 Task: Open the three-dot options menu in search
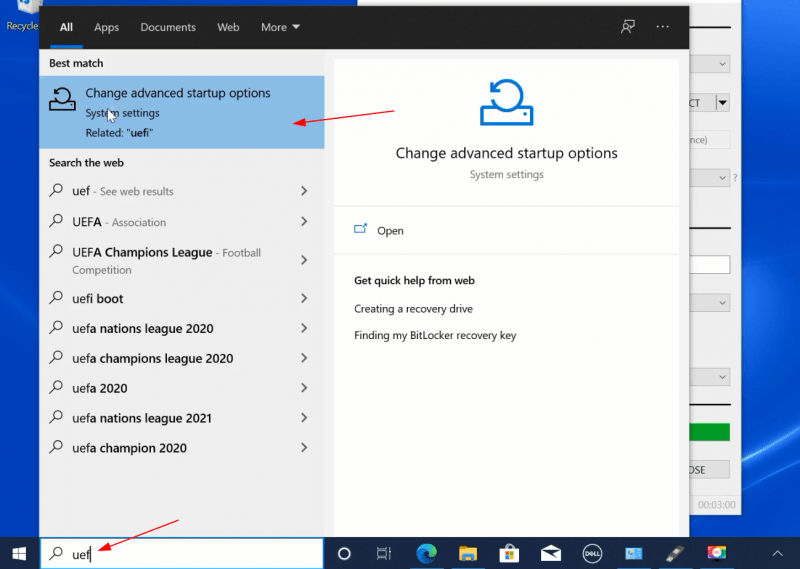(662, 27)
